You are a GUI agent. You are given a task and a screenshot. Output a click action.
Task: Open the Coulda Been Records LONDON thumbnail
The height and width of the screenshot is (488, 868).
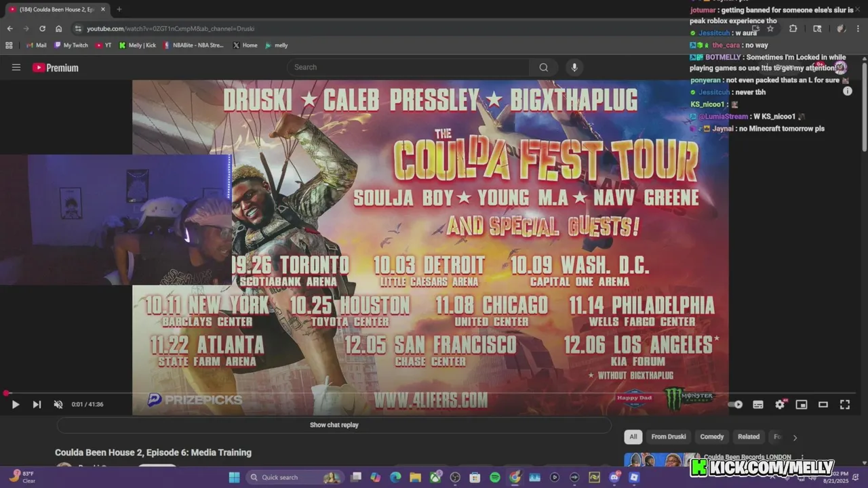(662, 460)
